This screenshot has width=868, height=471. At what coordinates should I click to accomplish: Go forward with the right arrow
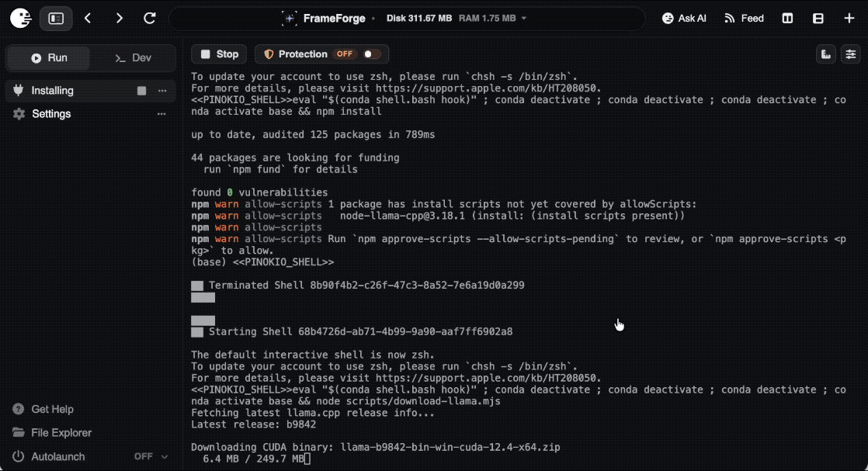119,19
